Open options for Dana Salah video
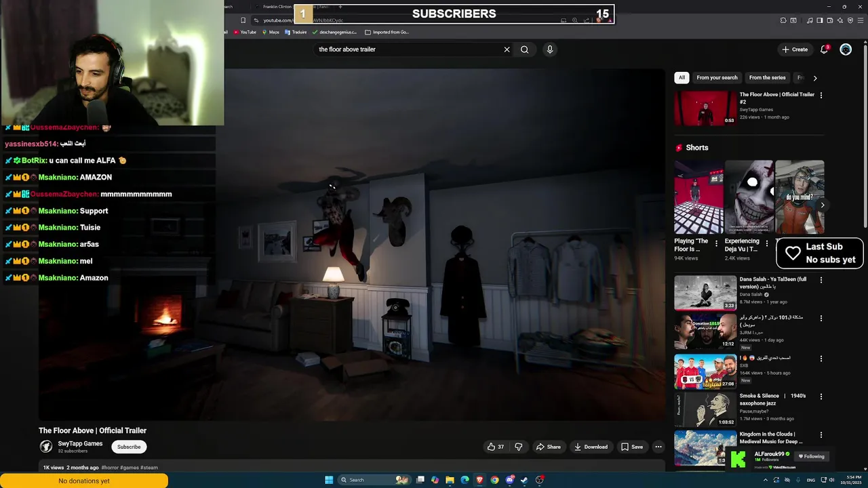 pos(821,279)
